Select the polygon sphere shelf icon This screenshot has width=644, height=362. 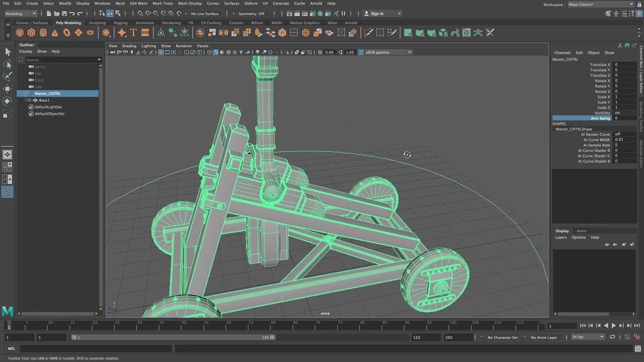pyautogui.click(x=20, y=33)
